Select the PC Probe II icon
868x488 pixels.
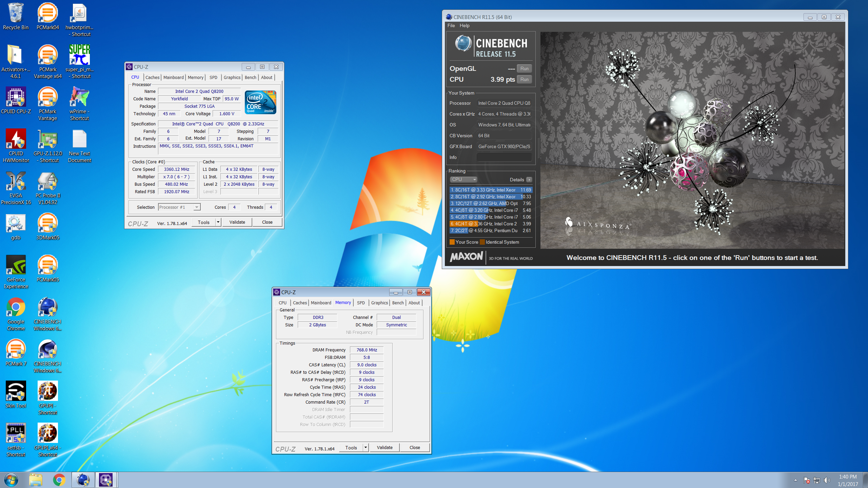[47, 188]
